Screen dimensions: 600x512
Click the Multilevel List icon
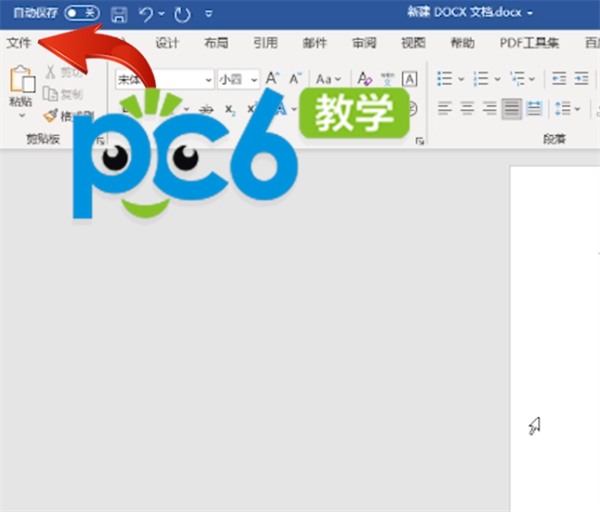(x=517, y=78)
